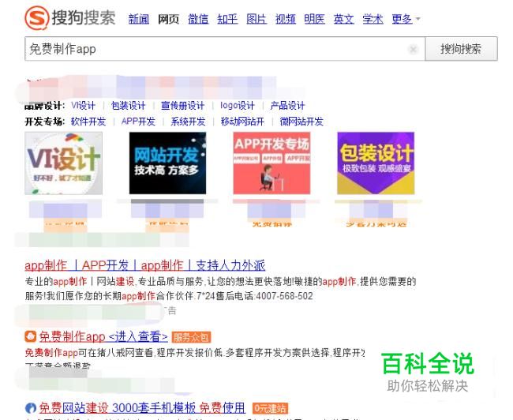This screenshot has width=513, height=420.
Task: Open the 产品设计 link
Action: 287,106
